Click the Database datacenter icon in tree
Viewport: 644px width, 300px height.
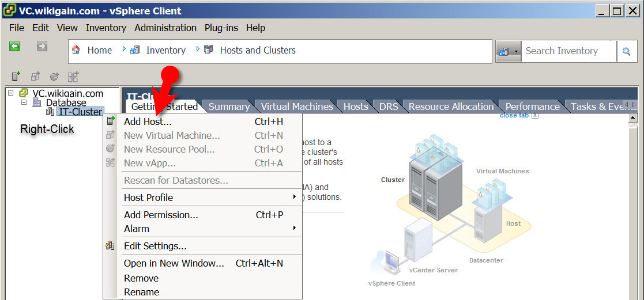tap(37, 102)
